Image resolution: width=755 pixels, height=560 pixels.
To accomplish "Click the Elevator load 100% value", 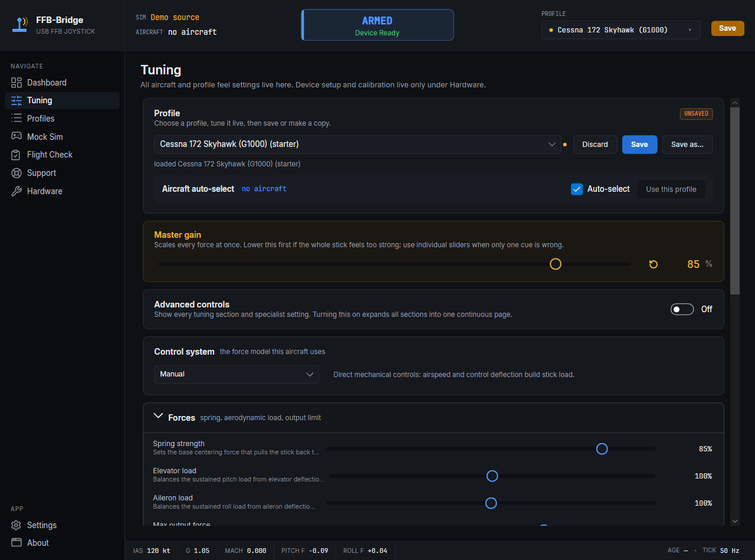I will point(703,476).
